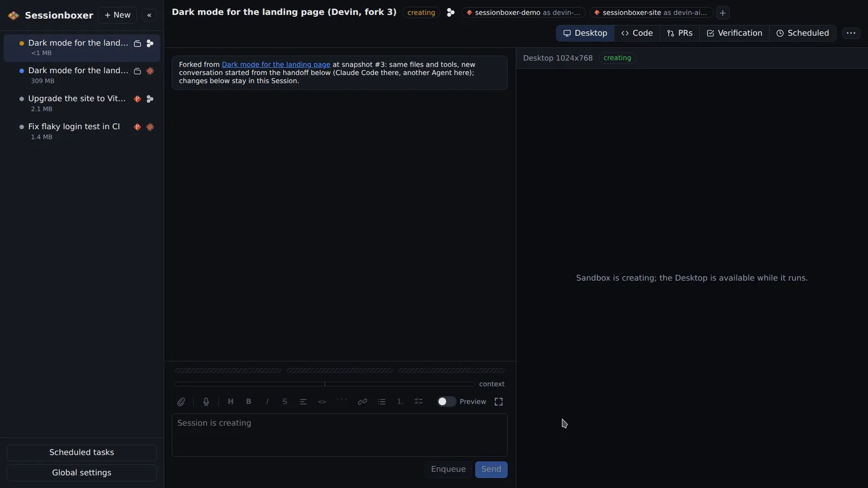
Task: Click the git icon on Fix flaky login test row
Action: [x=137, y=127]
